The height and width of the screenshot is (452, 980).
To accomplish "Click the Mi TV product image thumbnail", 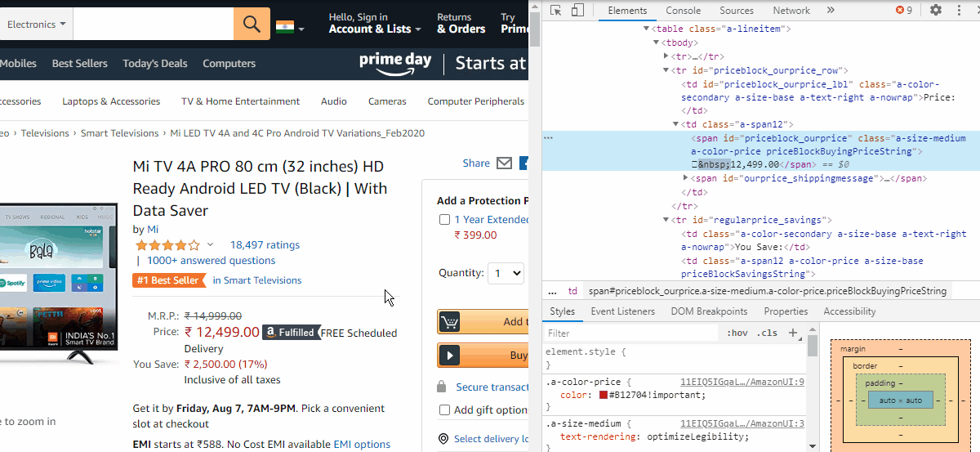I will point(57,282).
